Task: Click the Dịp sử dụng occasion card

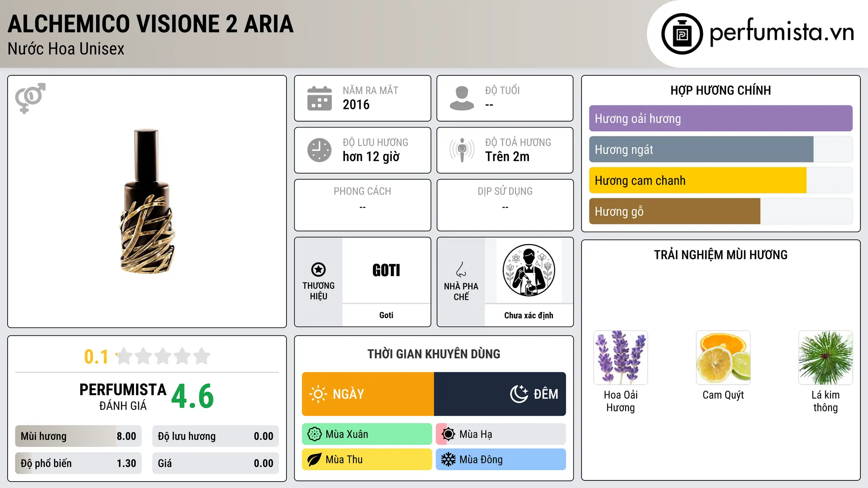Action: (505, 205)
